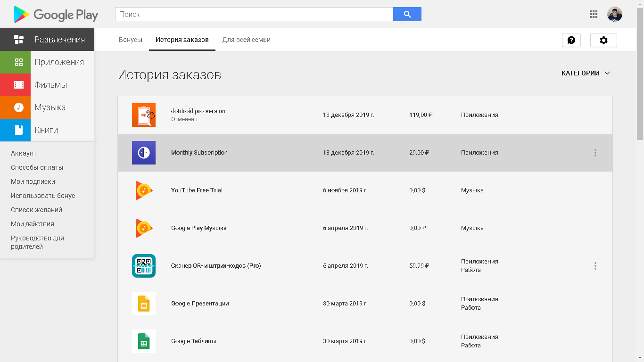
Task: Click the Google Таблицы sheets icon
Action: pos(144,341)
